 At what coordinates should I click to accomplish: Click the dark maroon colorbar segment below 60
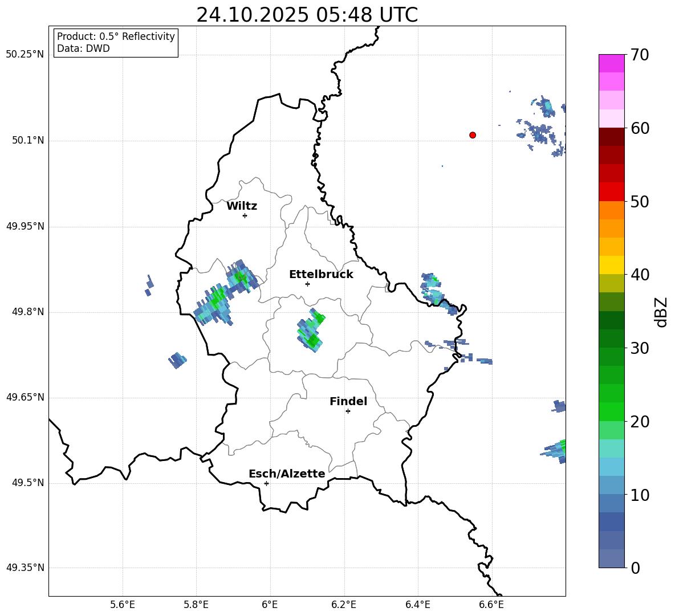611,137
